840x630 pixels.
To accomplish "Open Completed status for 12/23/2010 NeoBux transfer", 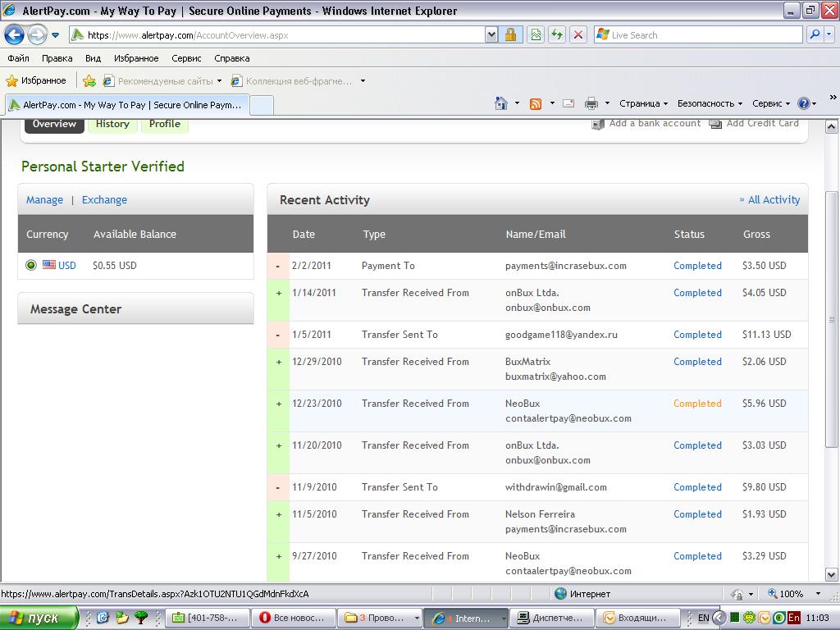I will coord(697,404).
